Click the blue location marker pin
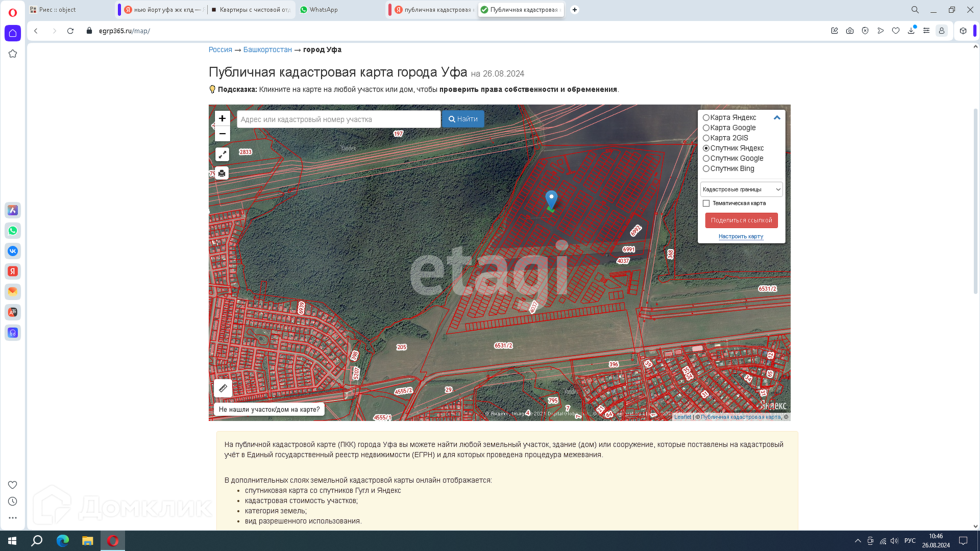 (x=551, y=199)
